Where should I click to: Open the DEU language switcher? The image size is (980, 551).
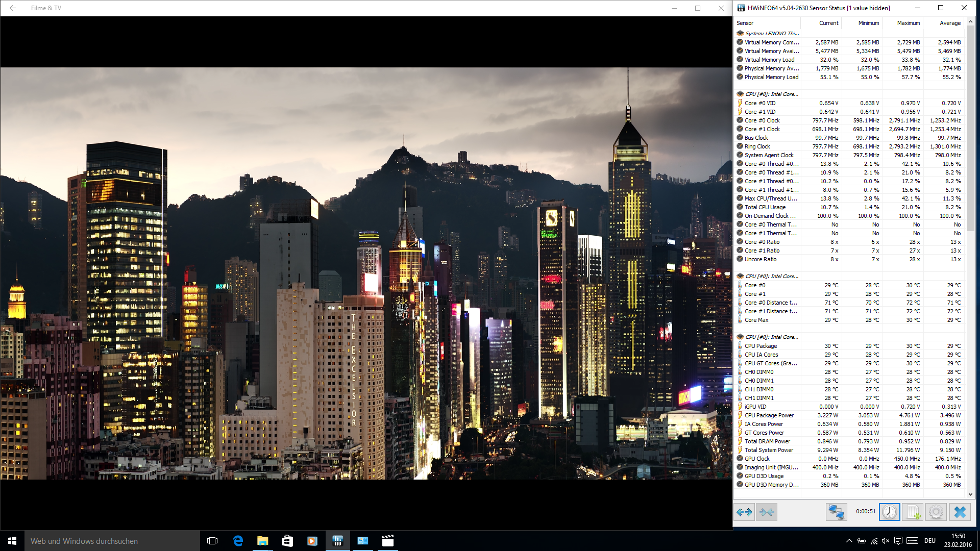pyautogui.click(x=929, y=541)
